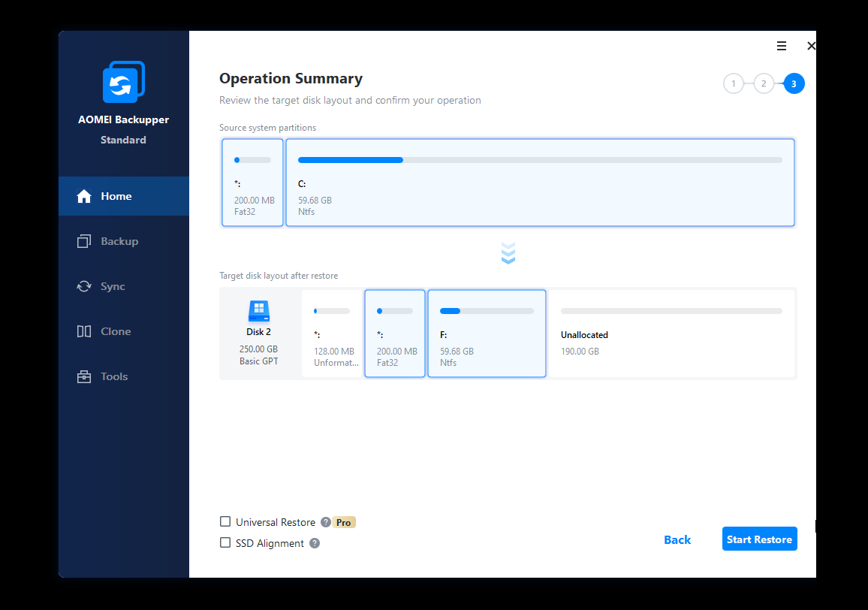Enable the SSD Alignment checkbox
The height and width of the screenshot is (610, 868).
click(225, 542)
